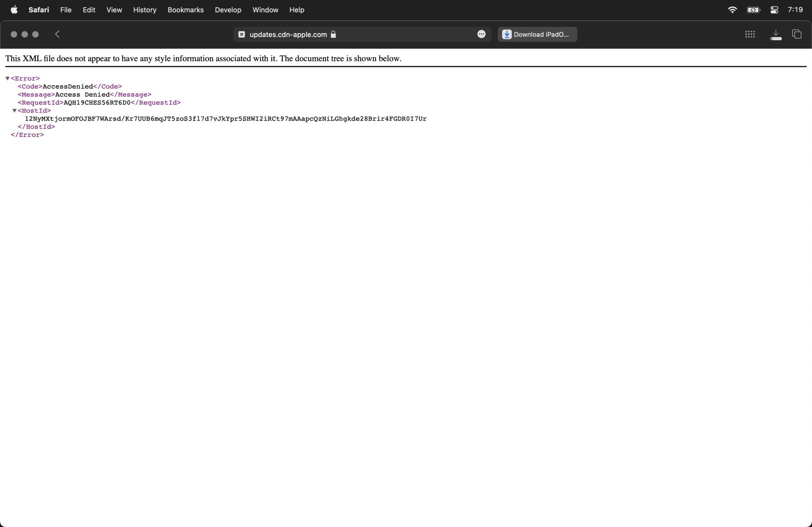Open the History menu

click(145, 10)
